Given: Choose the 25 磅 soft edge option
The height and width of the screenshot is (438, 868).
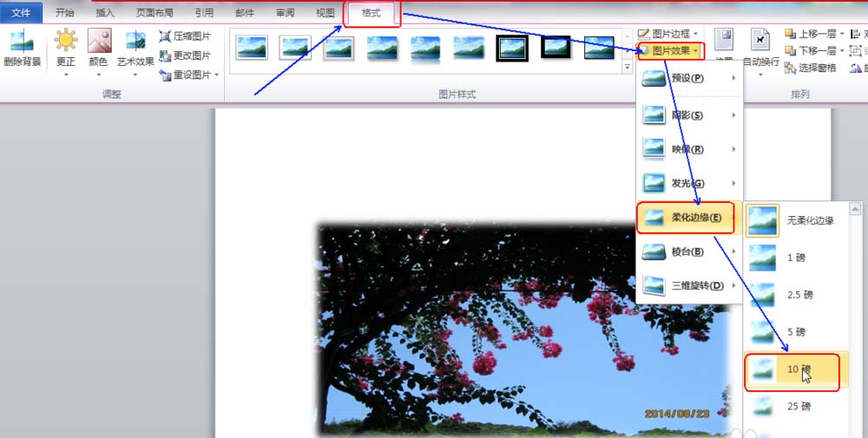Looking at the screenshot, I should click(x=796, y=407).
